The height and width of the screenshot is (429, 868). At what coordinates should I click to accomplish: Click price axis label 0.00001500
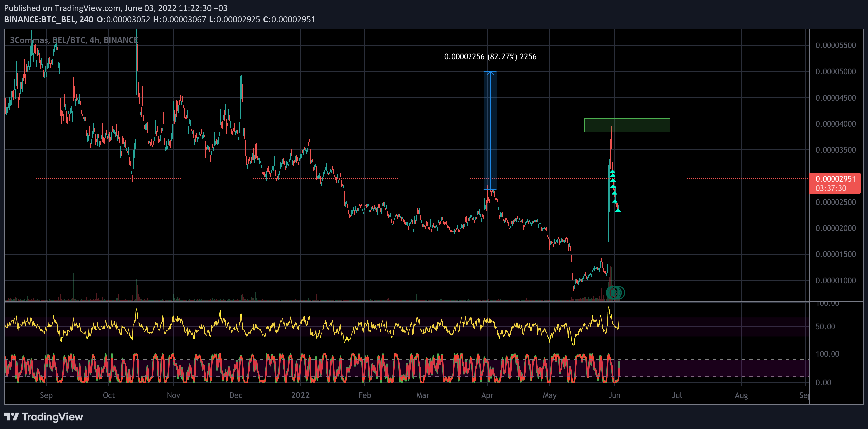835,254
